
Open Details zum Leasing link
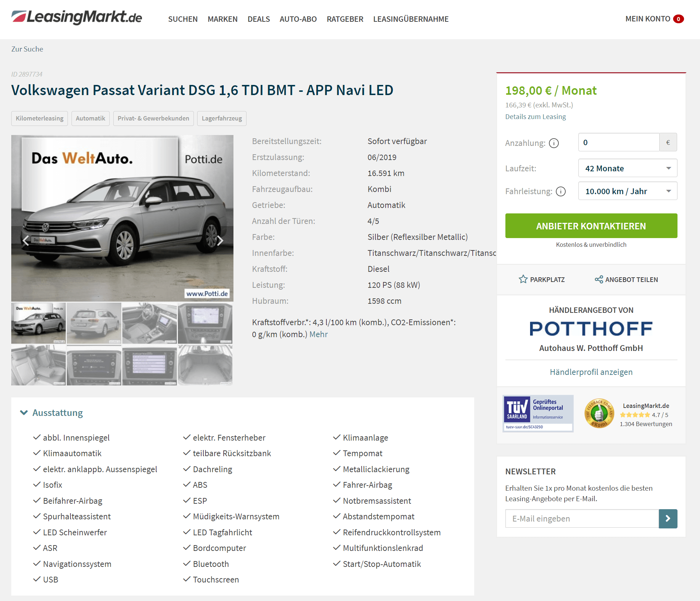(x=536, y=116)
